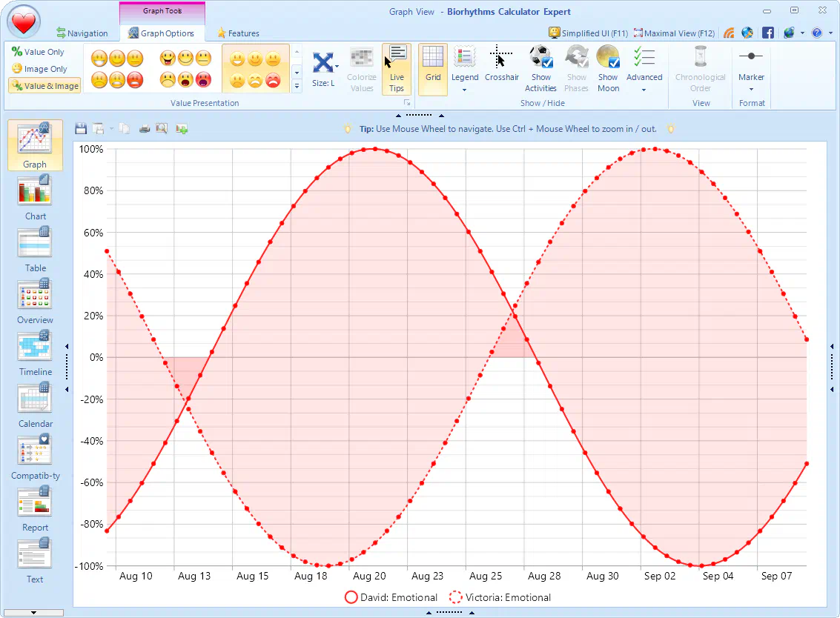Viewport: 840px width, 618px height.
Task: Click David's curve peak near Aug 20
Action: point(375,149)
